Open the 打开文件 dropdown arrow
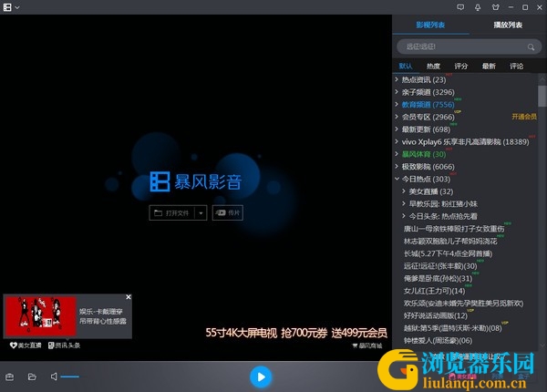 (201, 212)
